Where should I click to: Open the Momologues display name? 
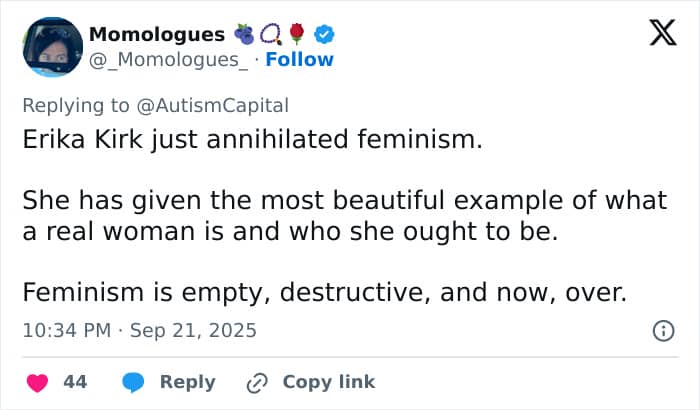click(157, 35)
